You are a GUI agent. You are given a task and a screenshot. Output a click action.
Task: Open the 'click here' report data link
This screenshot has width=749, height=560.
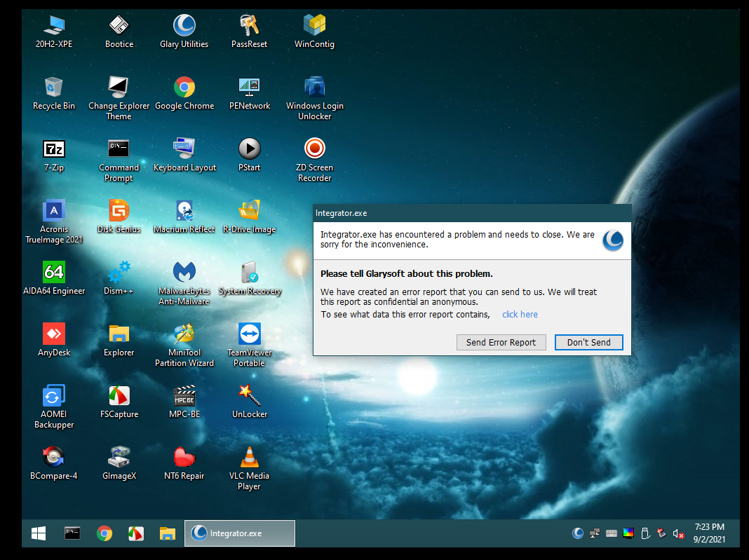[x=520, y=314]
